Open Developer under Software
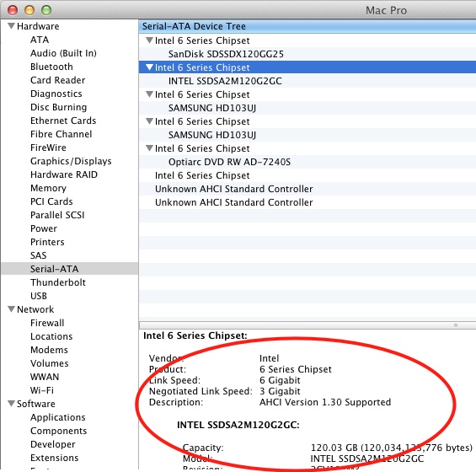The image size is (476, 472). click(x=53, y=444)
